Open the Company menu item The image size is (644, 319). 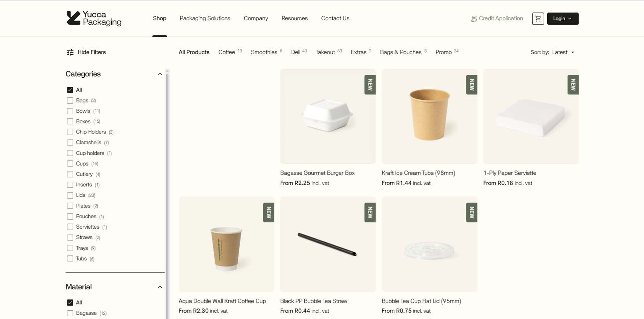[256, 18]
